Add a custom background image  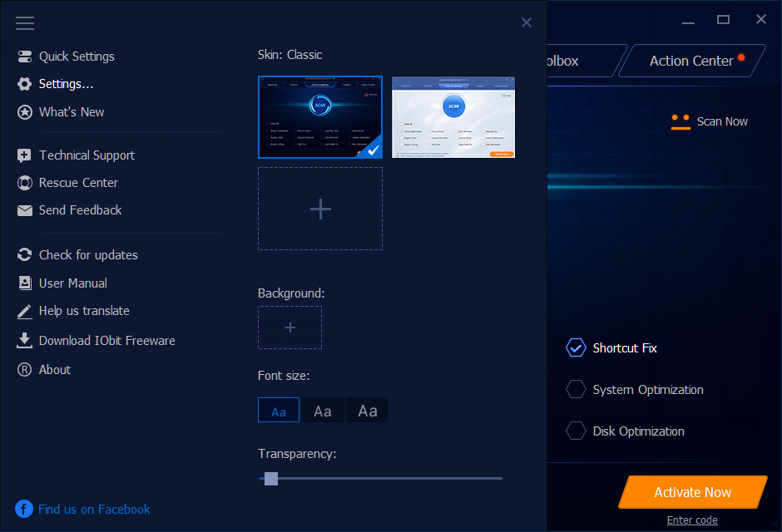pyautogui.click(x=290, y=328)
